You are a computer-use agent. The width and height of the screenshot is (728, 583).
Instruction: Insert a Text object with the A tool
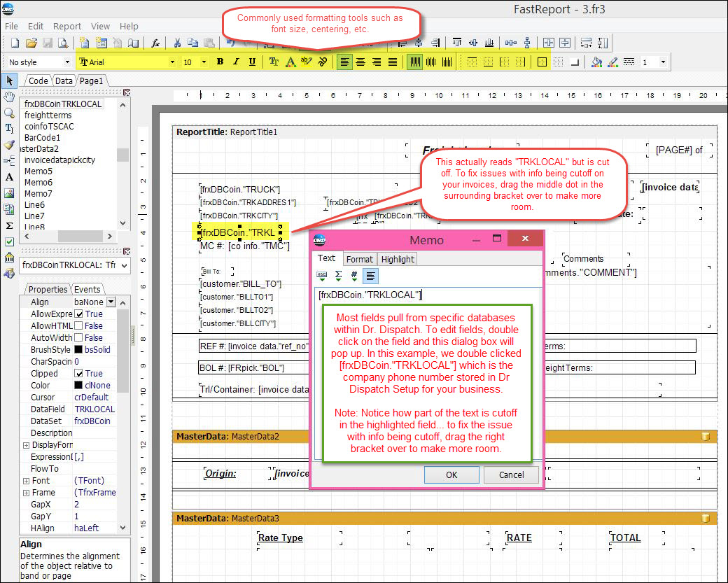[x=9, y=177]
